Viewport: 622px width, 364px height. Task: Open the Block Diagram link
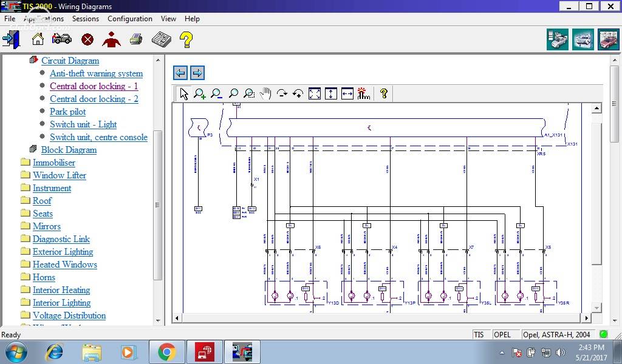pyautogui.click(x=69, y=150)
